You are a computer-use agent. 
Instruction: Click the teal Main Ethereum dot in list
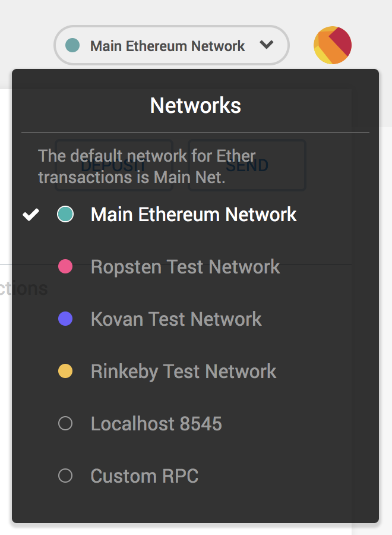(65, 215)
